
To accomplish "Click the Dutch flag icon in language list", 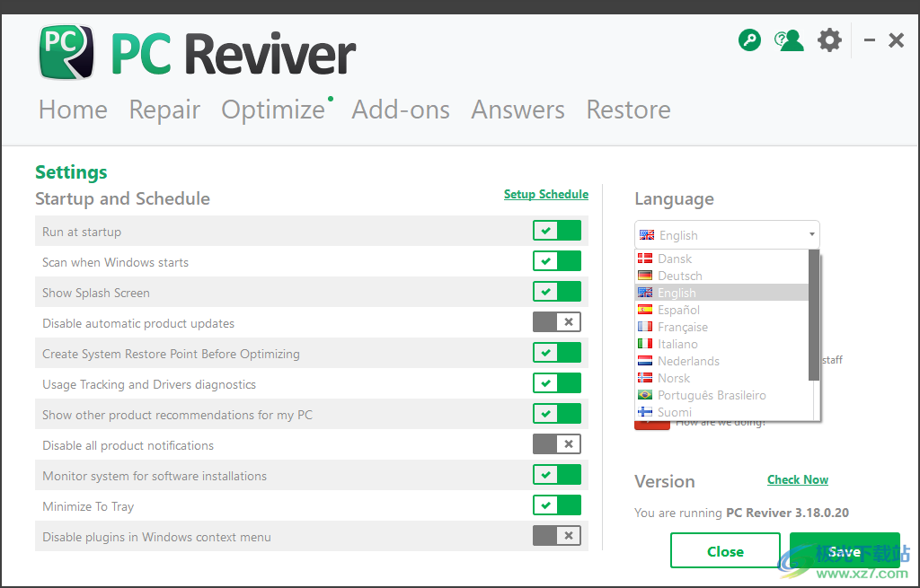I will (x=645, y=361).
